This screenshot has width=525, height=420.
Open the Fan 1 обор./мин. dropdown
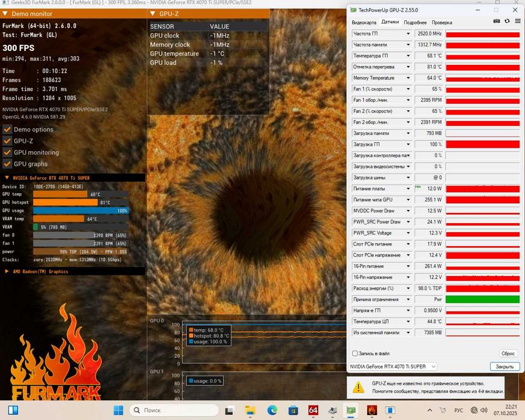click(408, 100)
